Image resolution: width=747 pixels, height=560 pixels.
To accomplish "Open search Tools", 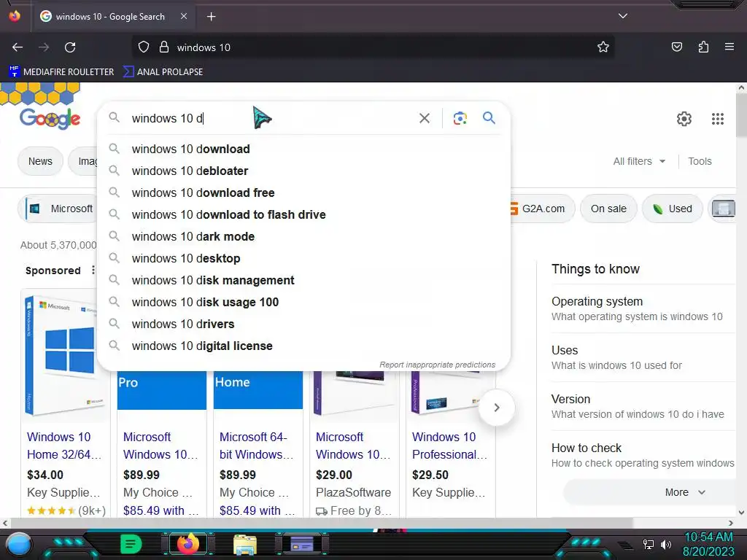I will point(700,161).
